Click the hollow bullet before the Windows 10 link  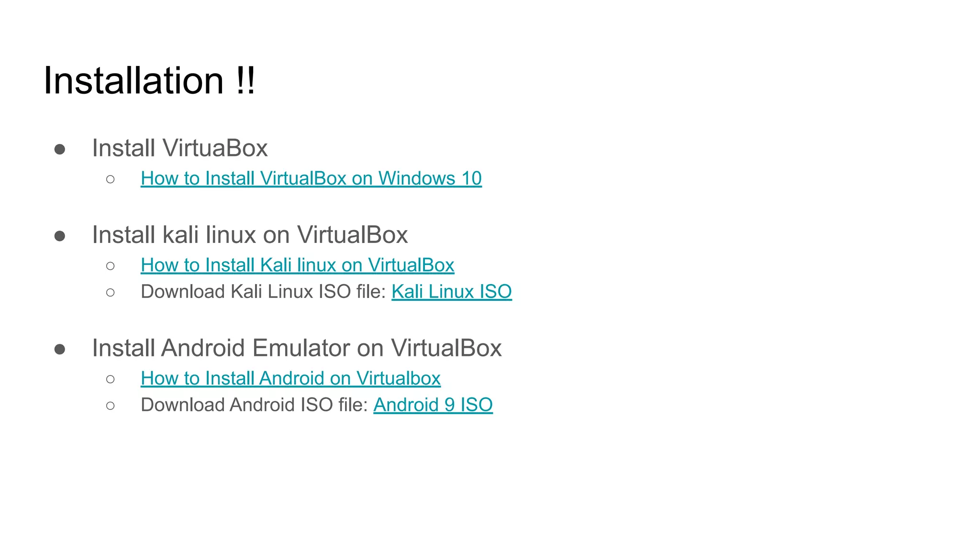[111, 179]
